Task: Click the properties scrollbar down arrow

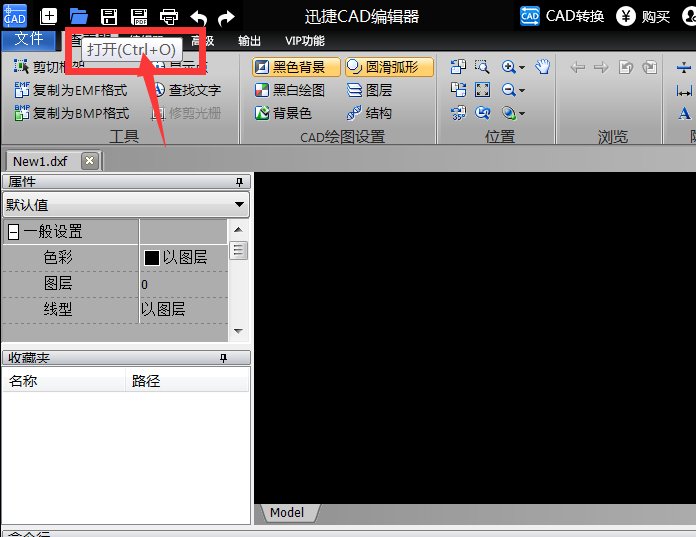Action: 238,331
